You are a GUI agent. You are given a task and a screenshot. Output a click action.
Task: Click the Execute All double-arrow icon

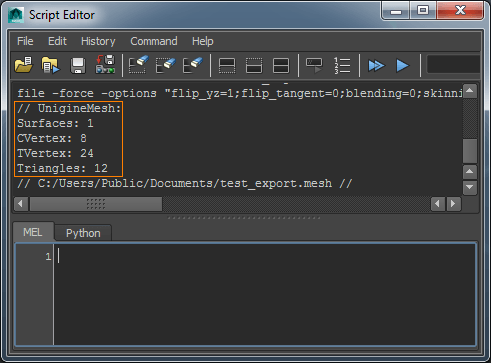tap(376, 65)
